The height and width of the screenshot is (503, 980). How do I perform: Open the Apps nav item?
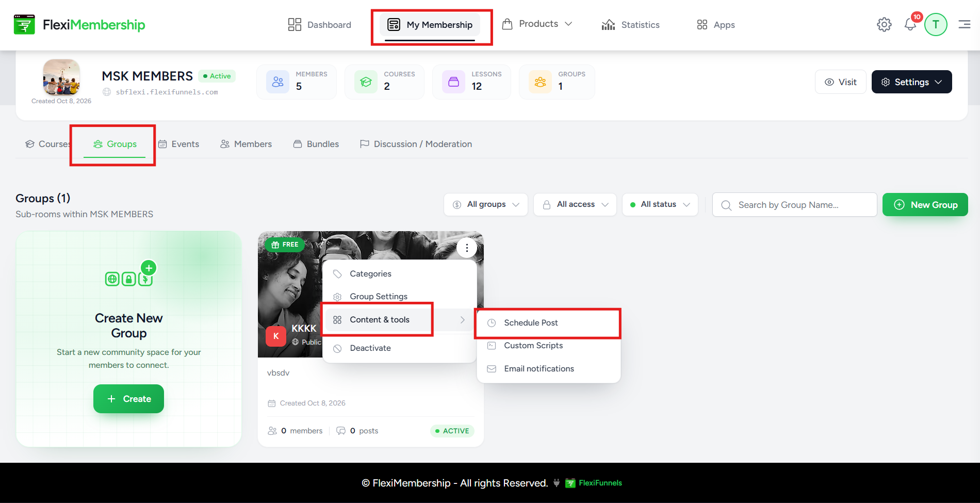[x=715, y=25]
